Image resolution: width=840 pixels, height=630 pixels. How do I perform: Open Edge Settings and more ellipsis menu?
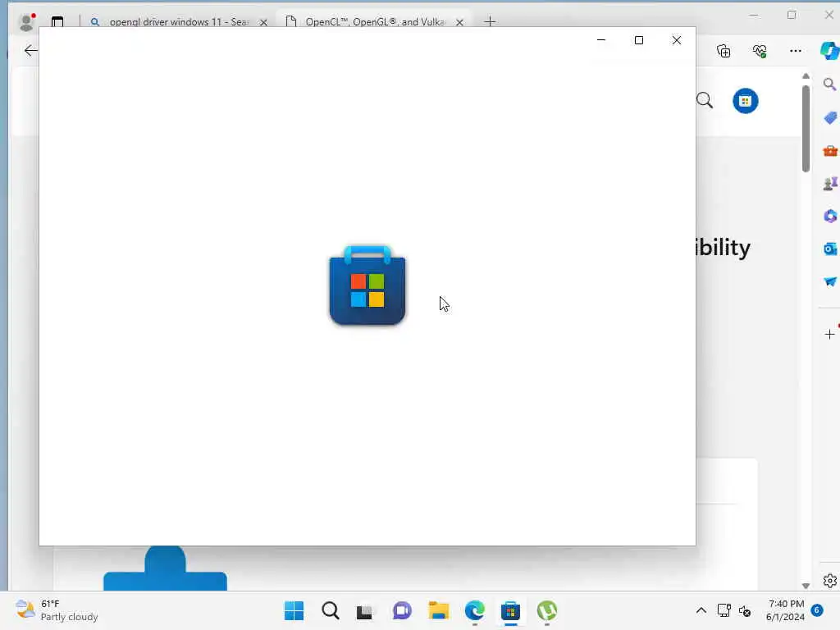tap(796, 51)
